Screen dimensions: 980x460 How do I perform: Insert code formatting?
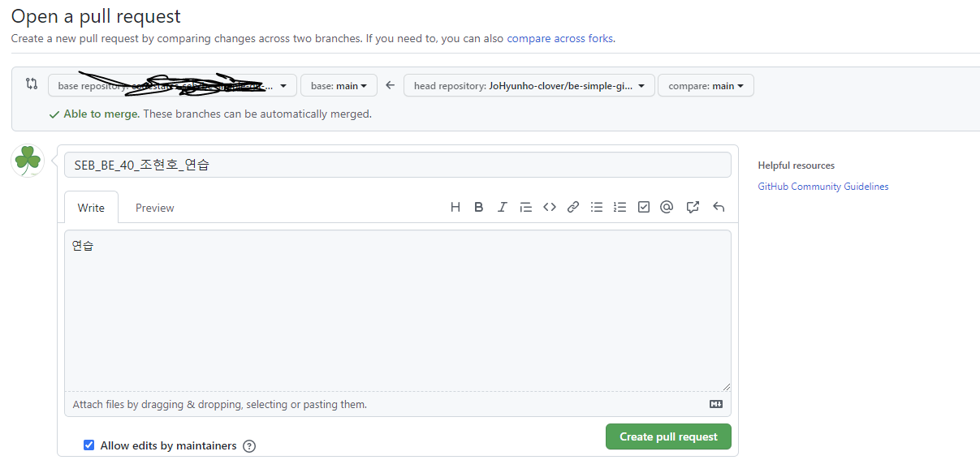click(550, 207)
